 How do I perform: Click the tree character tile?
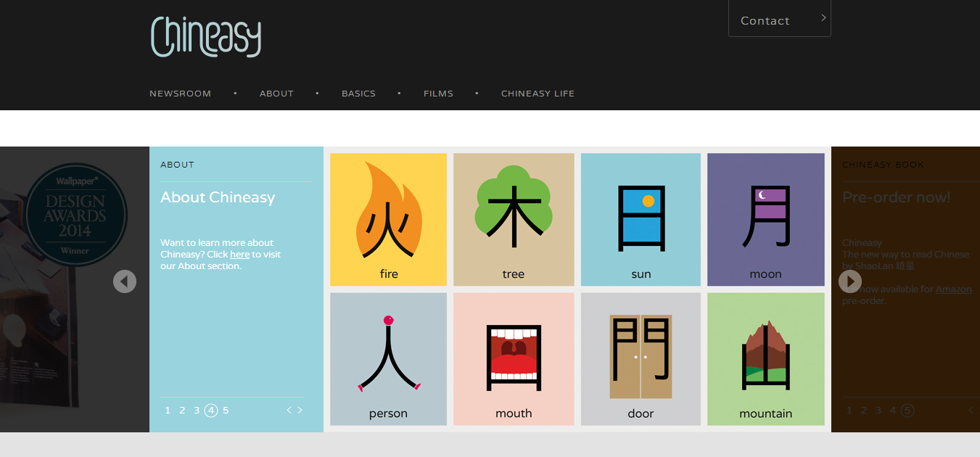click(514, 220)
